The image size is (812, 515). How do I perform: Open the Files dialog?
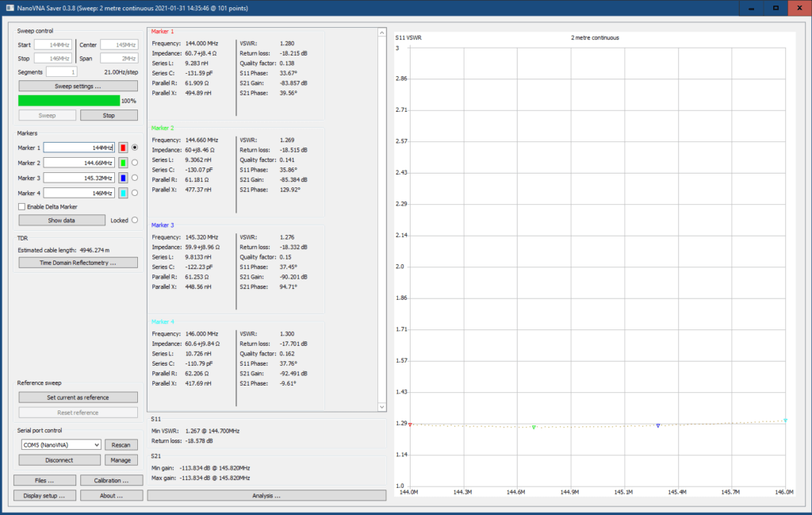tap(44, 480)
